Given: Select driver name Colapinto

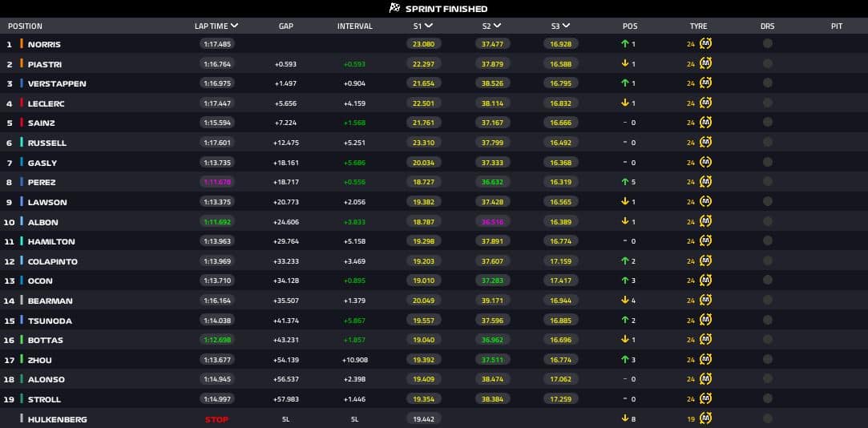Looking at the screenshot, I should [53, 261].
